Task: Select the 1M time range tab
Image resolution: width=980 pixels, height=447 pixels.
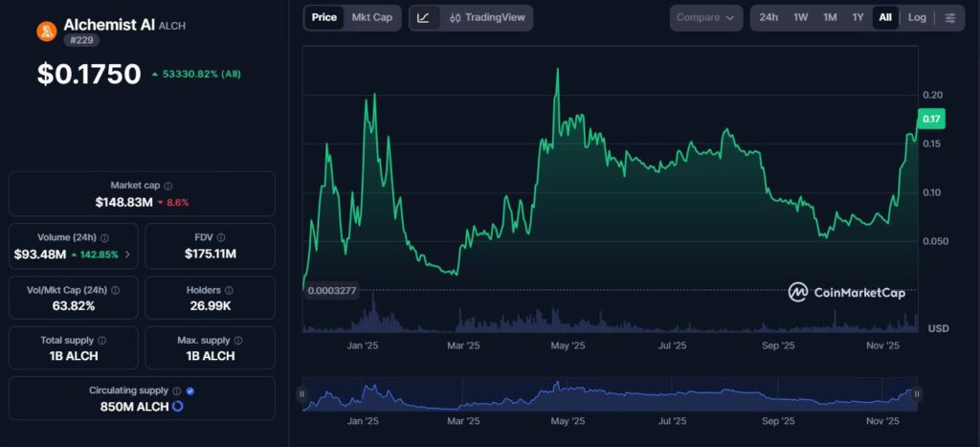Action: click(830, 17)
